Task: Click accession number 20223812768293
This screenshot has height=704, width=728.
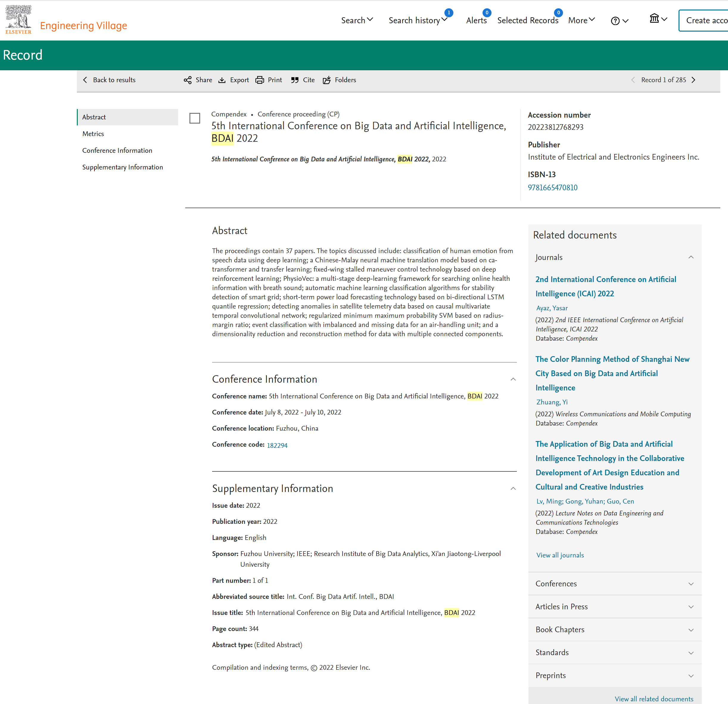Action: click(556, 127)
